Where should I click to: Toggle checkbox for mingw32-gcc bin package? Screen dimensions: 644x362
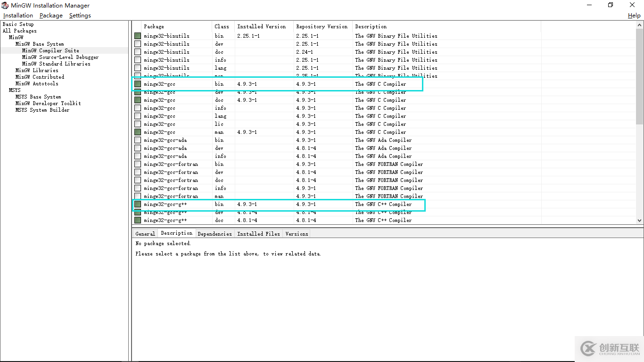[x=138, y=84]
